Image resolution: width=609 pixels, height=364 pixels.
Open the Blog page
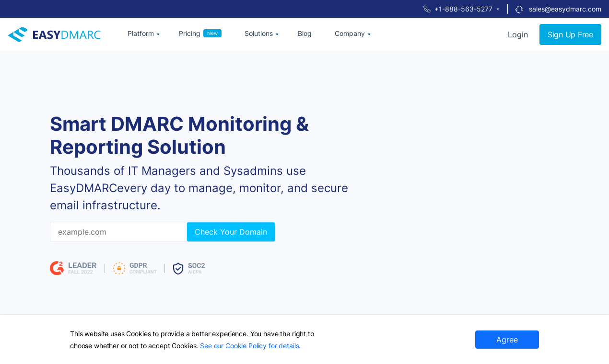tap(304, 34)
